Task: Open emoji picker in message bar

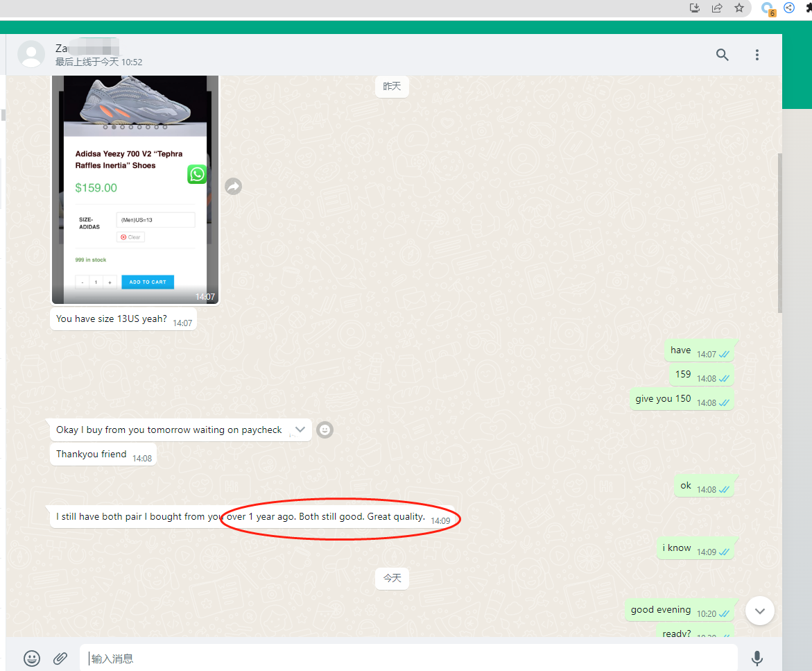Action: tap(32, 658)
